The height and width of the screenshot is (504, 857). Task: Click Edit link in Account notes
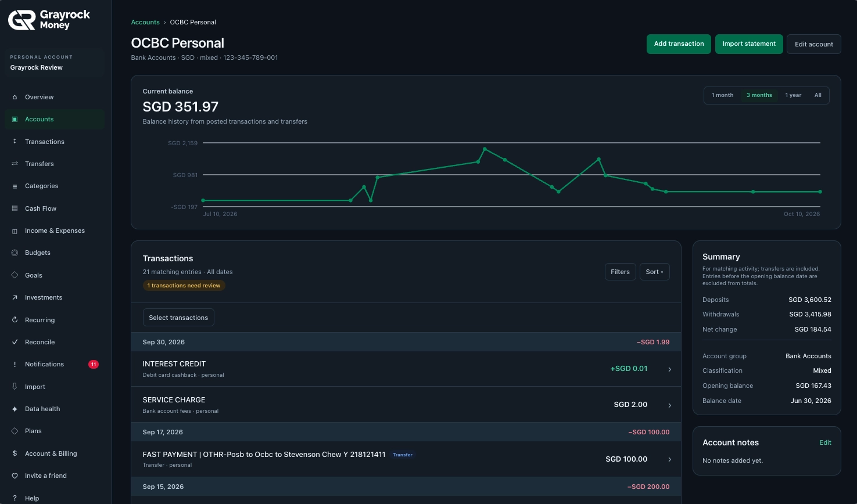(825, 442)
